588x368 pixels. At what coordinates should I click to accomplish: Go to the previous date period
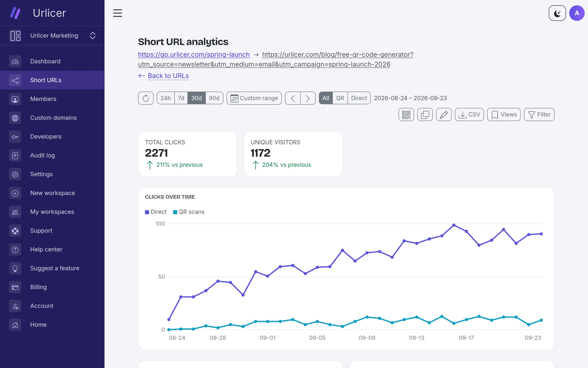tap(293, 98)
